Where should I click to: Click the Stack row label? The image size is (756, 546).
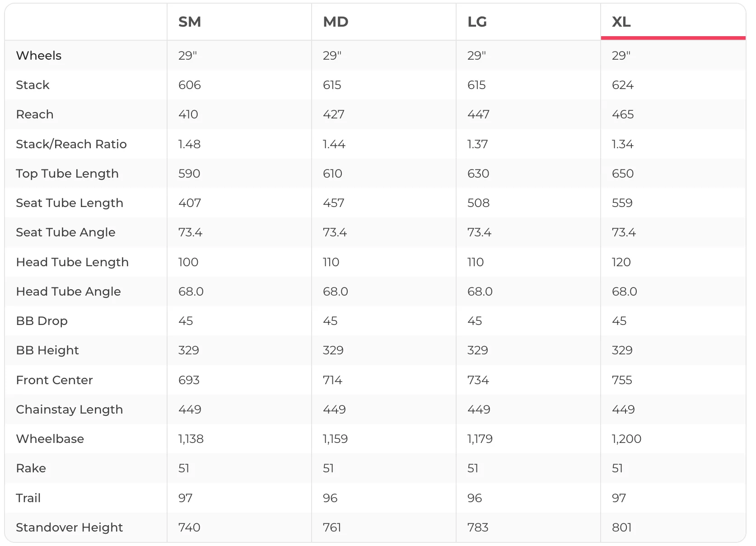tap(33, 85)
